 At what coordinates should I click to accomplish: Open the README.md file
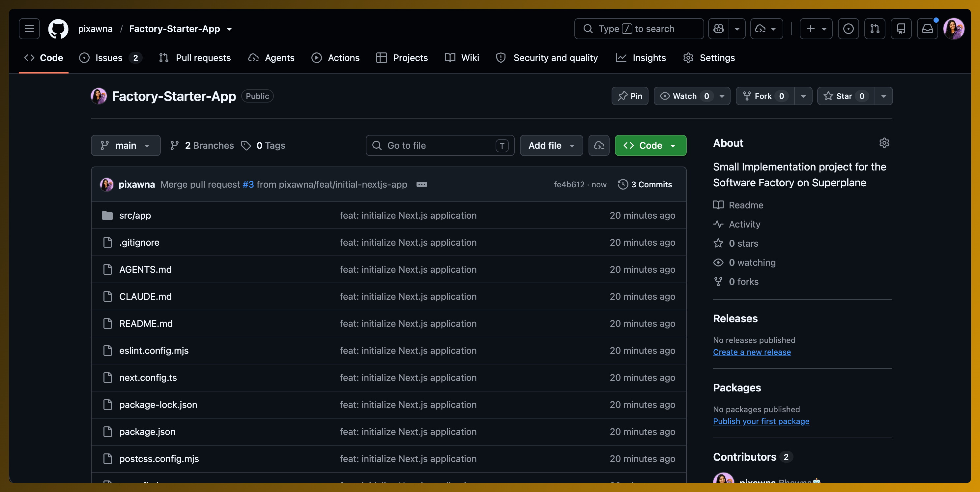[x=146, y=323]
